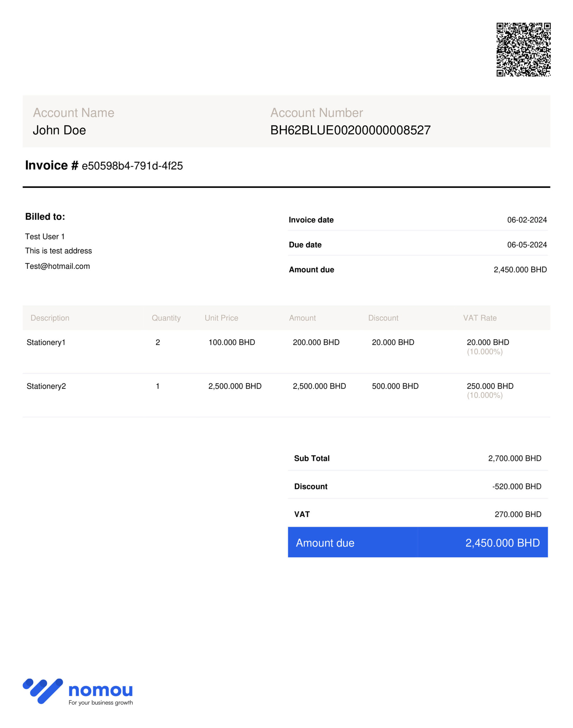This screenshot has width=573, height=728.
Task: Click the Discount value -520.000 BHD
Action: click(x=517, y=487)
